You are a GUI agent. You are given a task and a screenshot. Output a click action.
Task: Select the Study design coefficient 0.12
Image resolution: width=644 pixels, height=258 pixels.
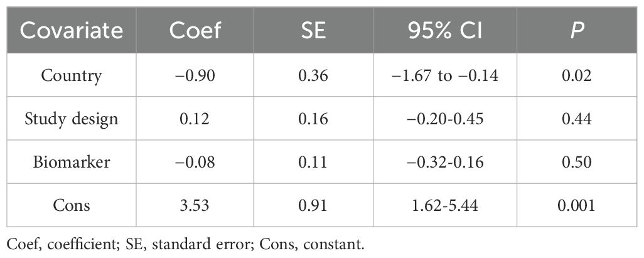[x=196, y=118]
